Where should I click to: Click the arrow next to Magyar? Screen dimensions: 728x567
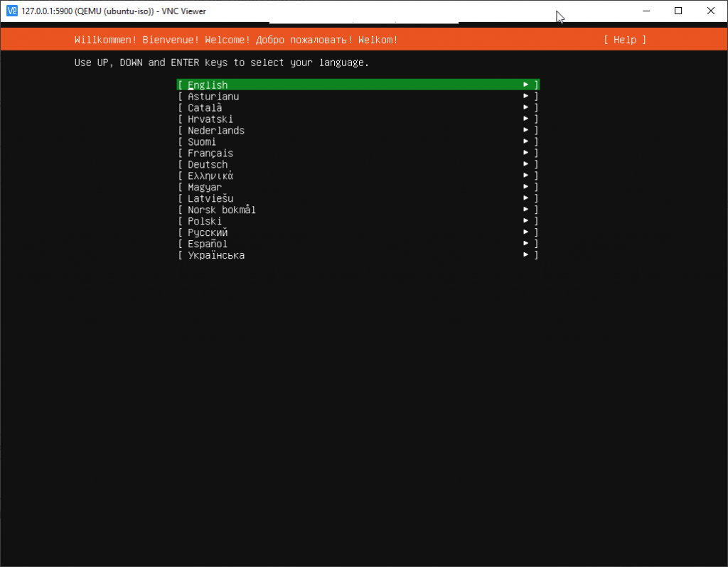click(526, 188)
